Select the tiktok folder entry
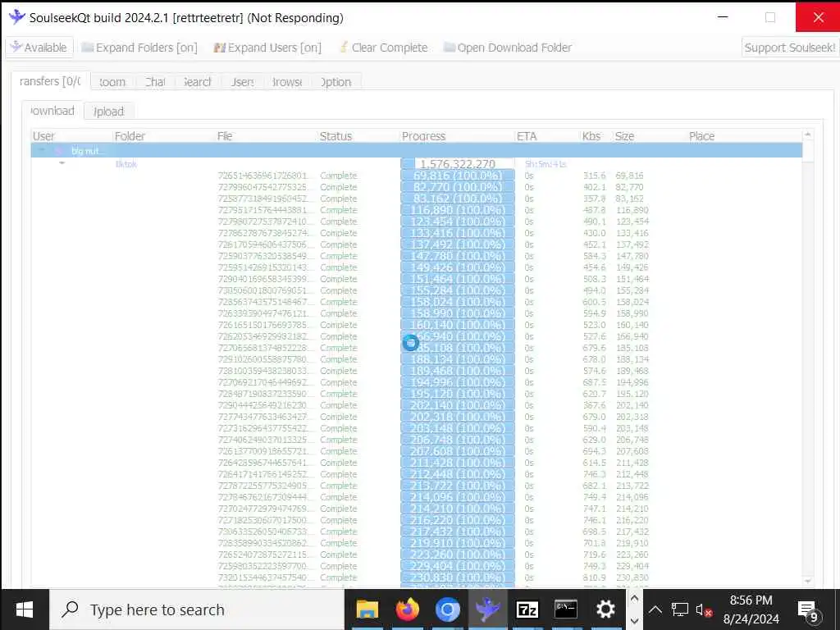Viewport: 840px width, 630px height. pyautogui.click(x=126, y=164)
